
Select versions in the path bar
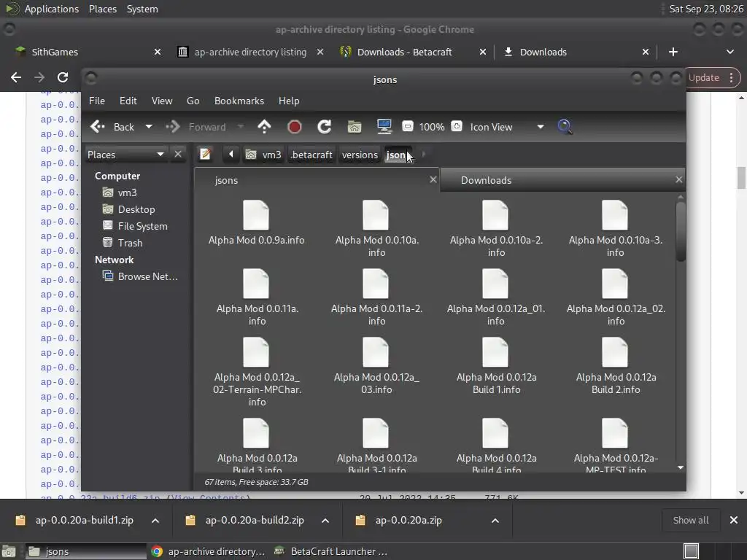pyautogui.click(x=360, y=155)
